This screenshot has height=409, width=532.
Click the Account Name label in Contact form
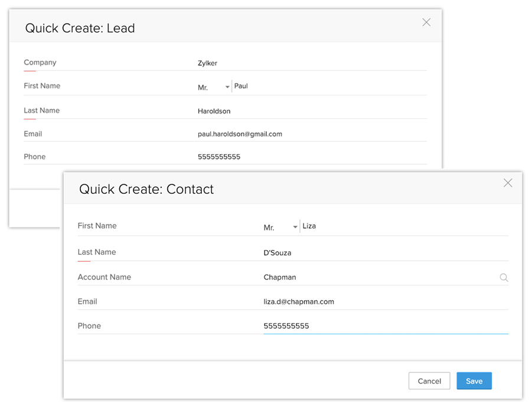(x=105, y=277)
